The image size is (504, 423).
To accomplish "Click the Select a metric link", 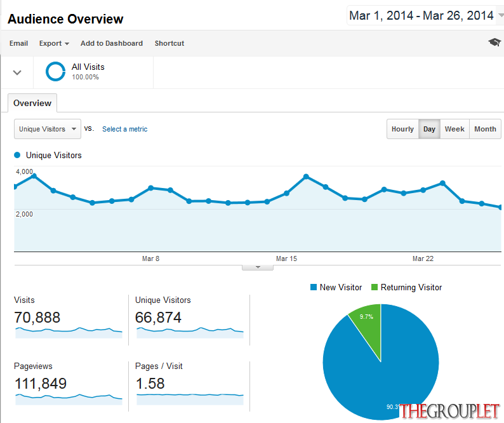I will [x=124, y=129].
